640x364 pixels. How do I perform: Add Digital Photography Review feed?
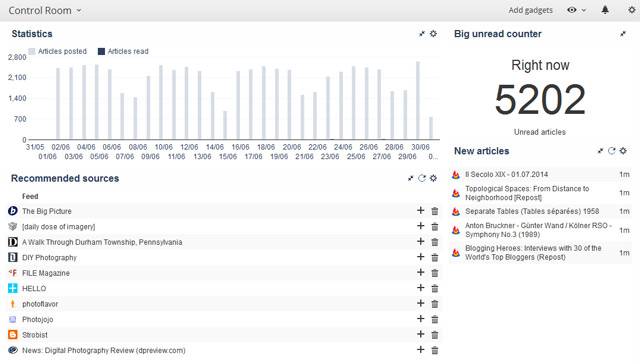coord(420,350)
